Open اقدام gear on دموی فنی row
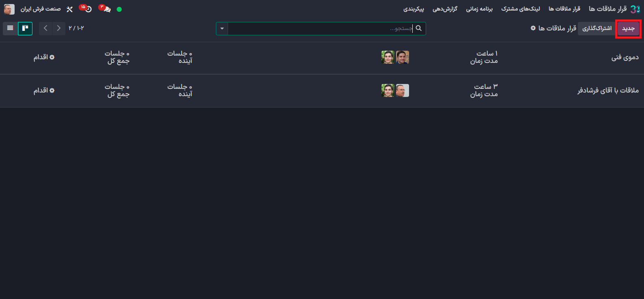Screen dimensions: 644x299 pyautogui.click(x=44, y=57)
